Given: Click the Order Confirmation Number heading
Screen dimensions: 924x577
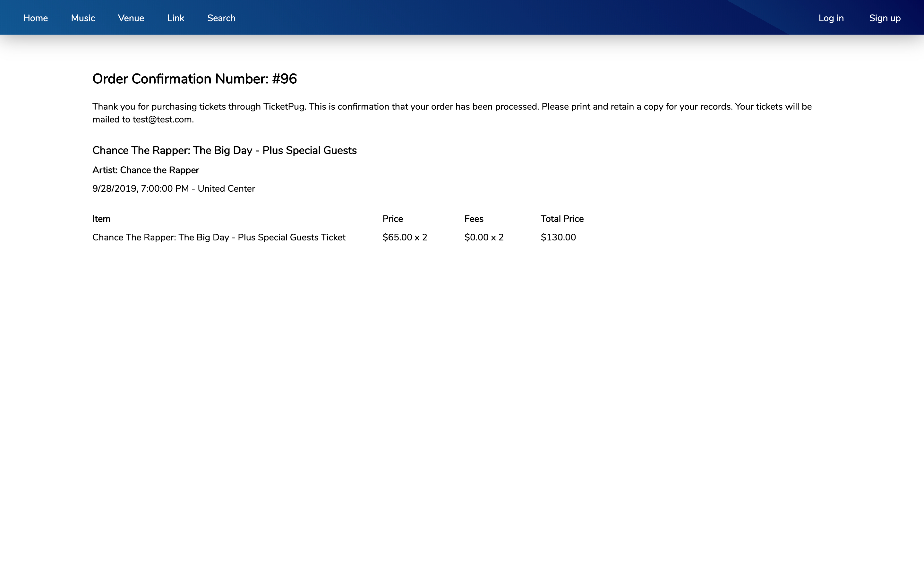Looking at the screenshot, I should (x=194, y=79).
